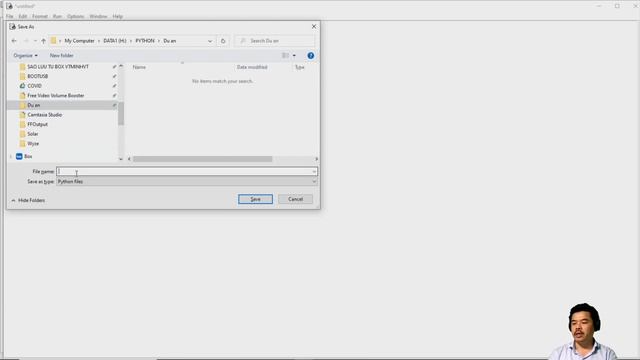This screenshot has width=640, height=360.
Task: Click My Computer in the address path
Action: (x=79, y=41)
